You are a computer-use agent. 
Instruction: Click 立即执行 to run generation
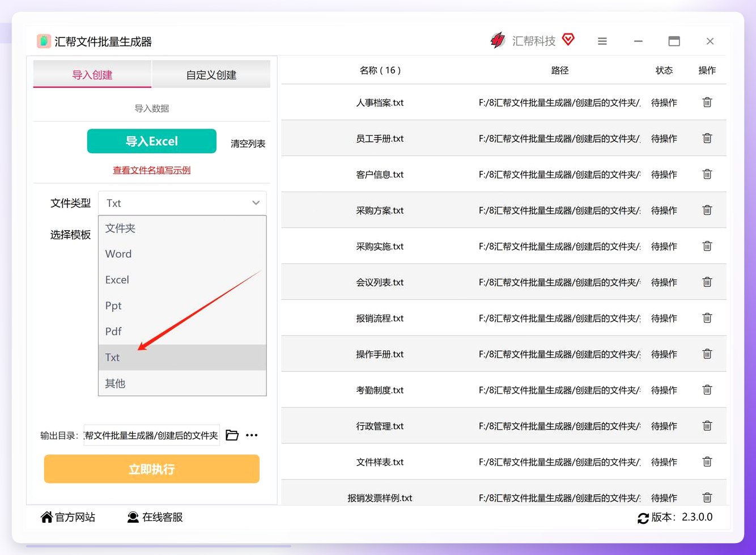click(152, 469)
